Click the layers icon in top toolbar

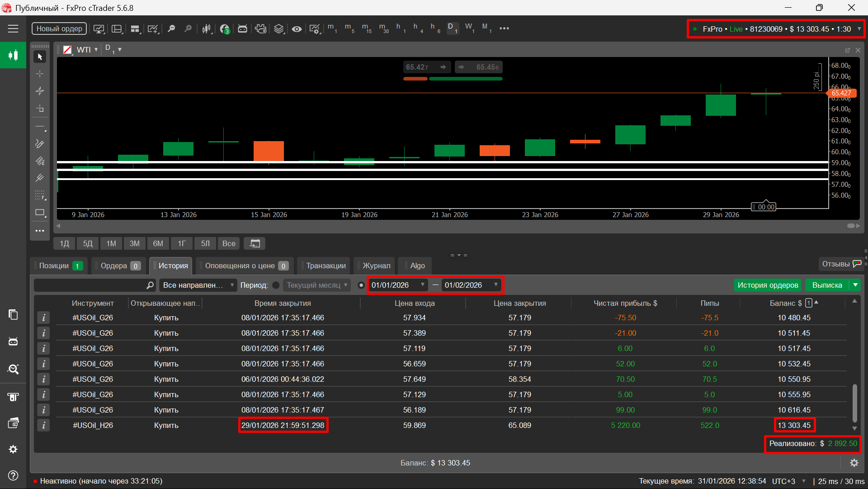[x=278, y=28]
